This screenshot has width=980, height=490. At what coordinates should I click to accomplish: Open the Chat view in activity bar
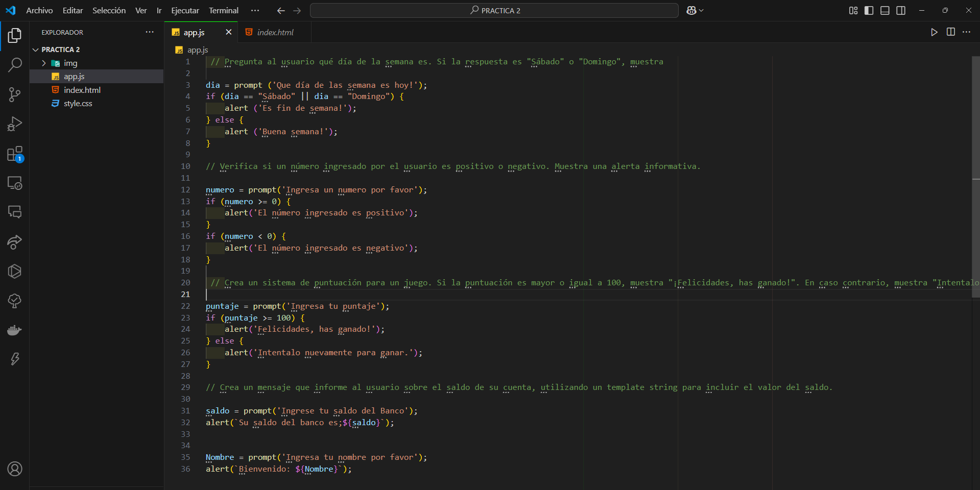point(15,212)
